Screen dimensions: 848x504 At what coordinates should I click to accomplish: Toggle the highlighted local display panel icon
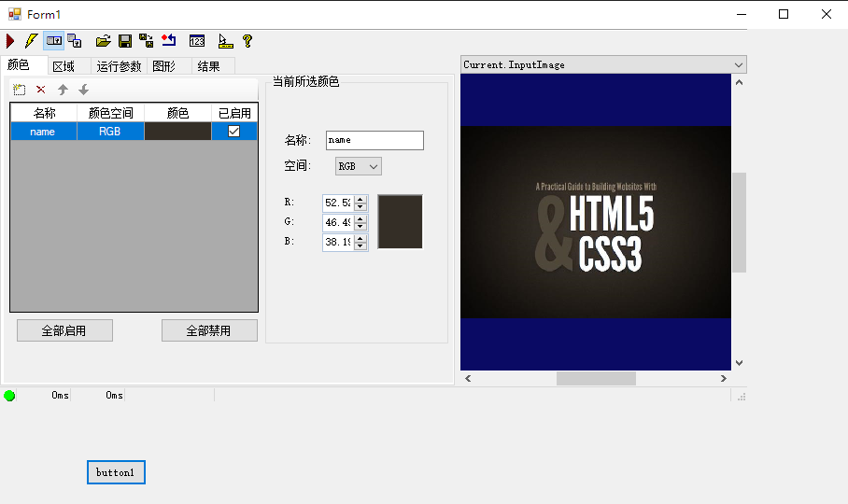click(x=53, y=41)
